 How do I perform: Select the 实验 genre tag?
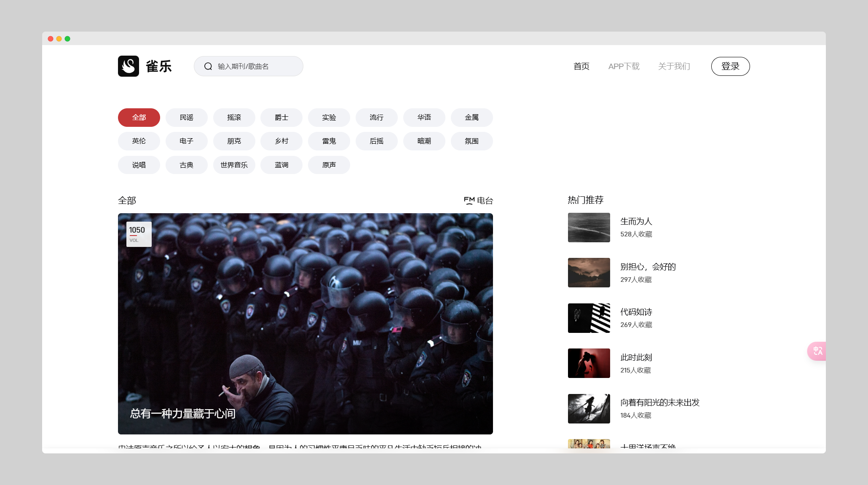(x=329, y=118)
